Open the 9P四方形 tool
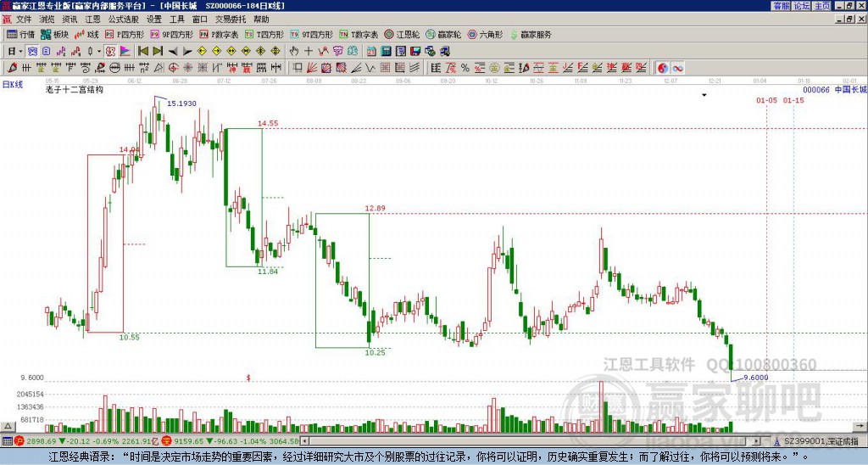This screenshot has height=465, width=868. point(171,34)
